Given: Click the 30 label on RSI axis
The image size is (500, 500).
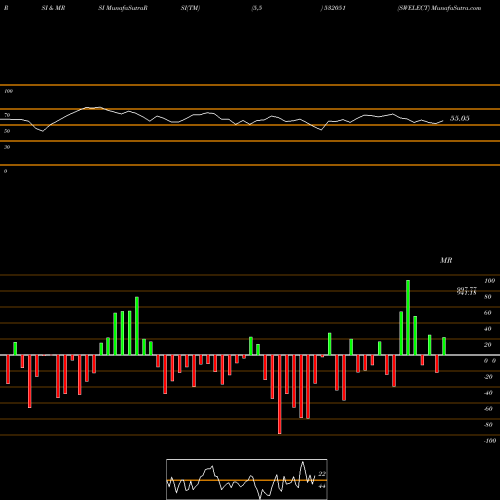Looking at the screenshot, I should (7, 147).
